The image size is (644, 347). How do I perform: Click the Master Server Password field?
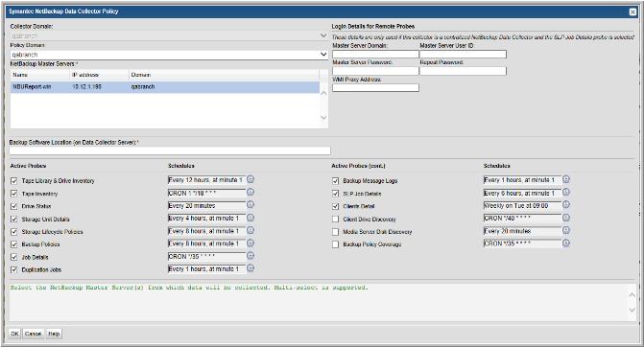pyautogui.click(x=375, y=71)
